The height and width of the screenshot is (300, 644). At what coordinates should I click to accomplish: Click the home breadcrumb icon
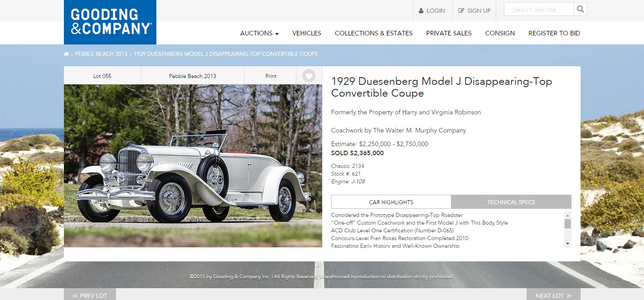[x=66, y=54]
